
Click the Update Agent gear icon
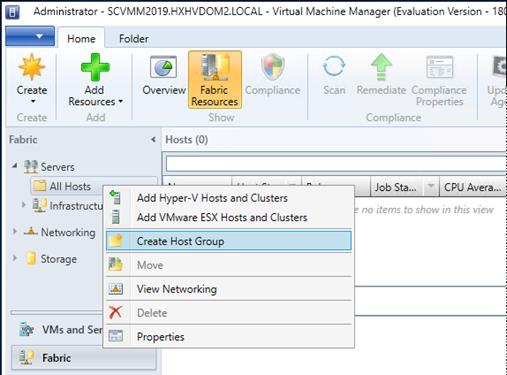500,67
